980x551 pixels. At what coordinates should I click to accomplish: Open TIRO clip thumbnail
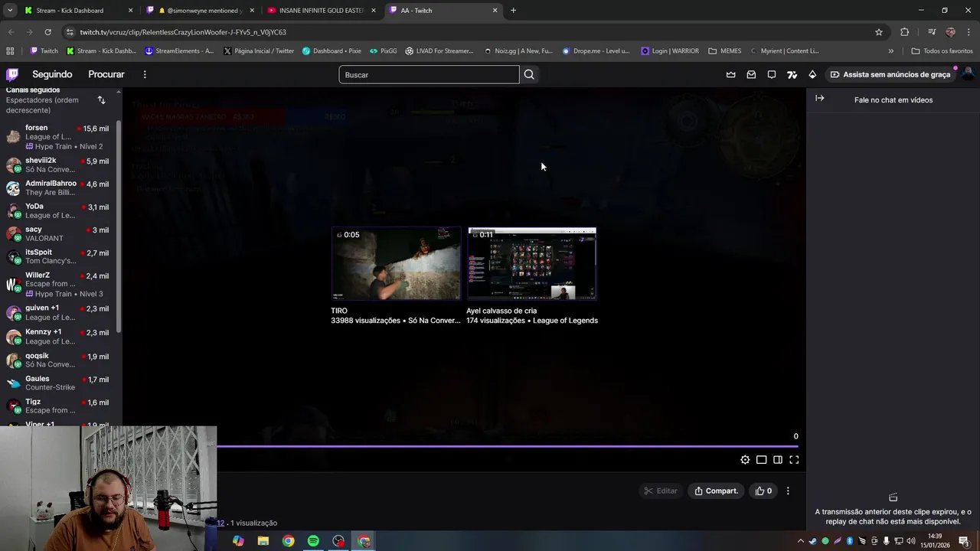[x=396, y=263]
